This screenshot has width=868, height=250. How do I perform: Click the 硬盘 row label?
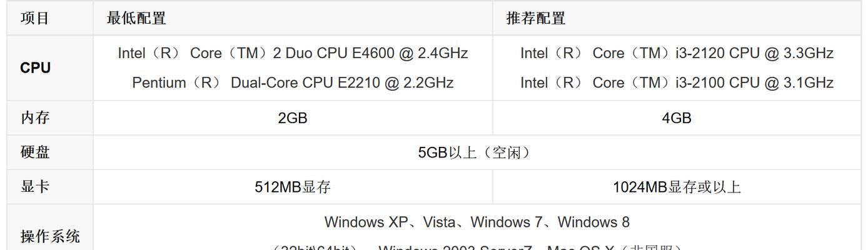pyautogui.click(x=35, y=152)
